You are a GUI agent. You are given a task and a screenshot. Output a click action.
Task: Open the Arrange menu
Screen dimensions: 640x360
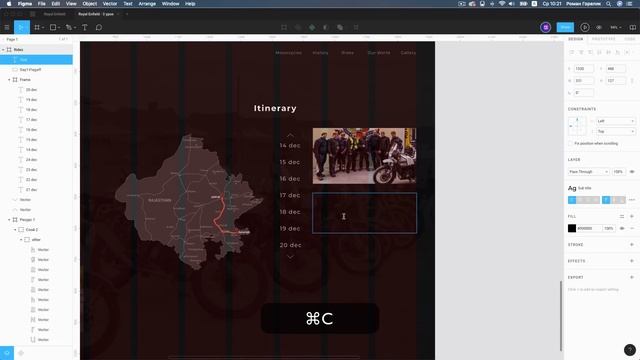click(147, 4)
